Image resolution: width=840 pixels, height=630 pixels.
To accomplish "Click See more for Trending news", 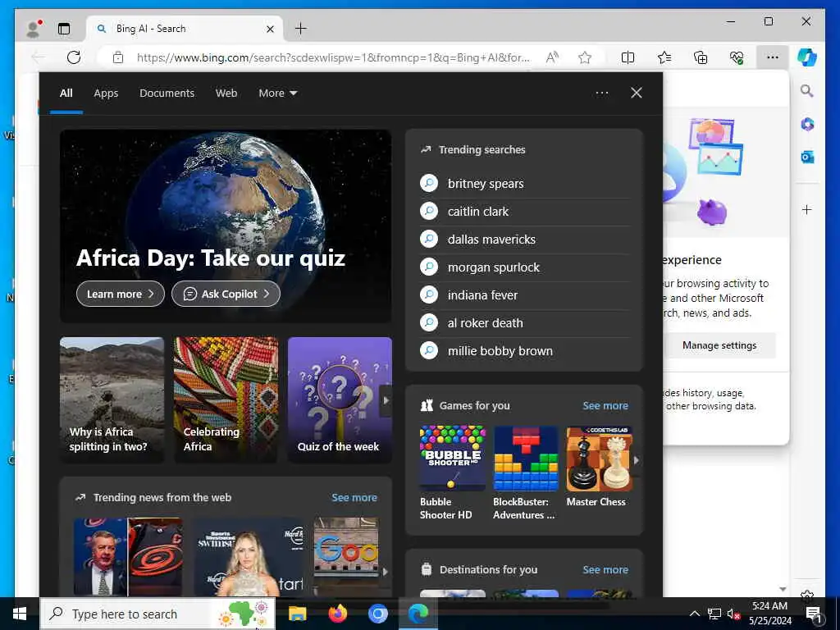I will pyautogui.click(x=354, y=498).
